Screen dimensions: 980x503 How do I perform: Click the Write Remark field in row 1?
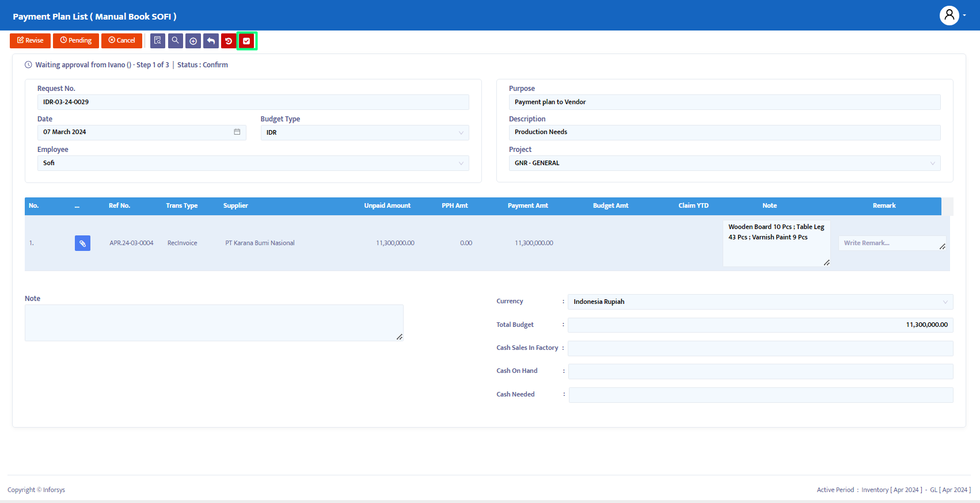(x=892, y=243)
